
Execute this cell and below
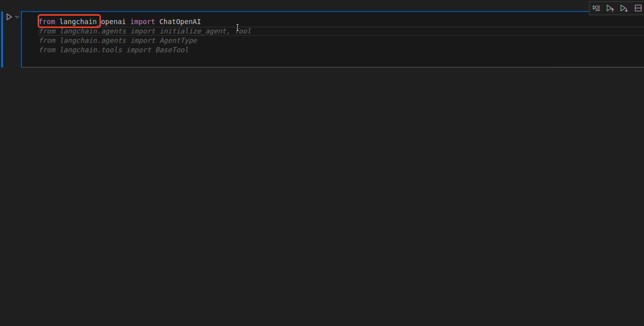[x=624, y=8]
